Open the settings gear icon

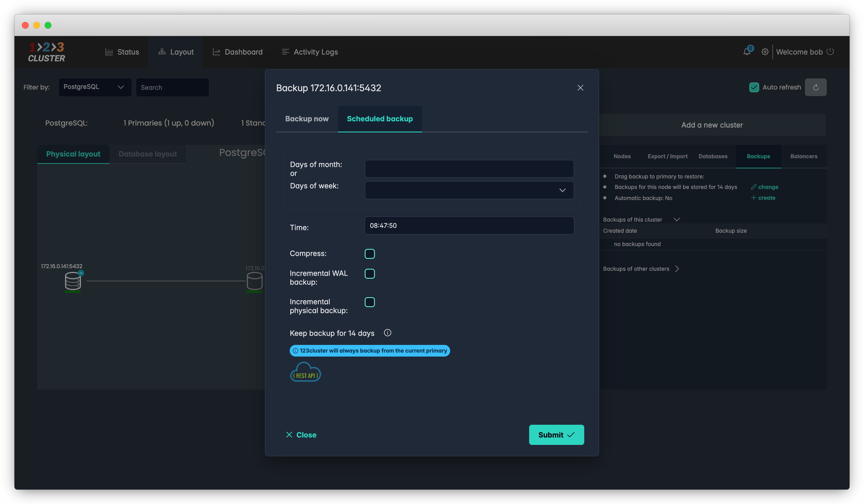pyautogui.click(x=765, y=52)
